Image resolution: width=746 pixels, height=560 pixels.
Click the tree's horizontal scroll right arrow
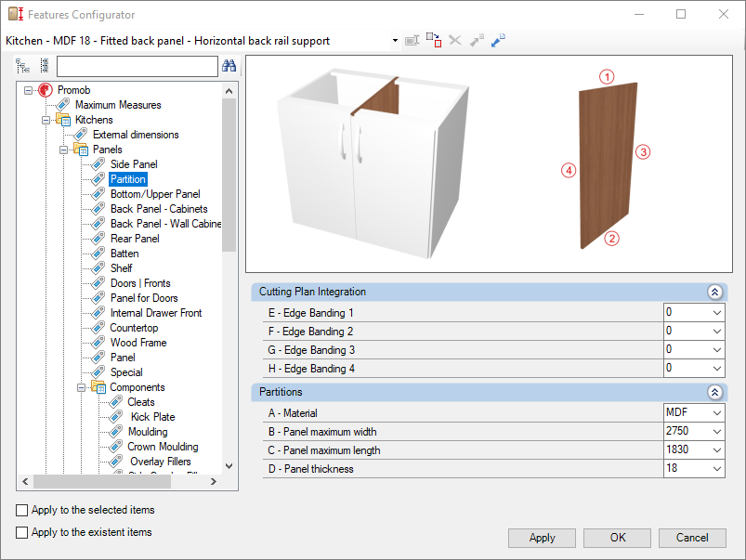point(214,481)
